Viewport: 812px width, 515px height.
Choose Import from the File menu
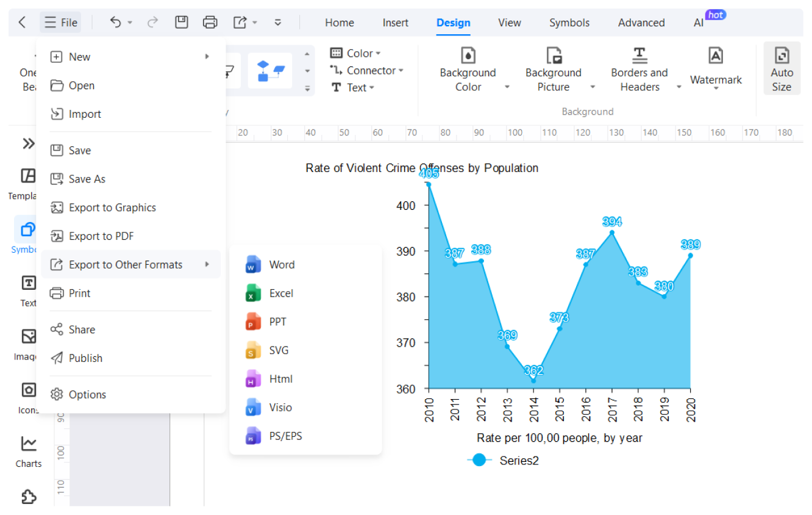[x=131, y=114]
